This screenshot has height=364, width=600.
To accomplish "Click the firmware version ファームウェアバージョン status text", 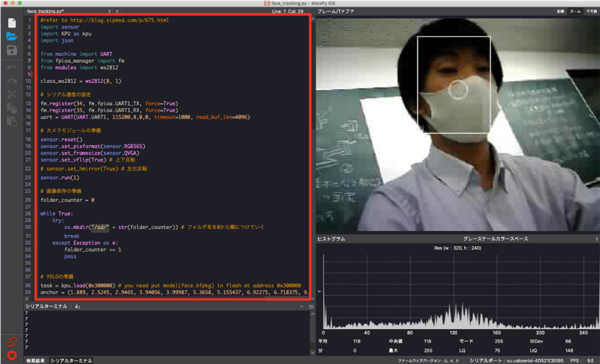I will [428, 360].
